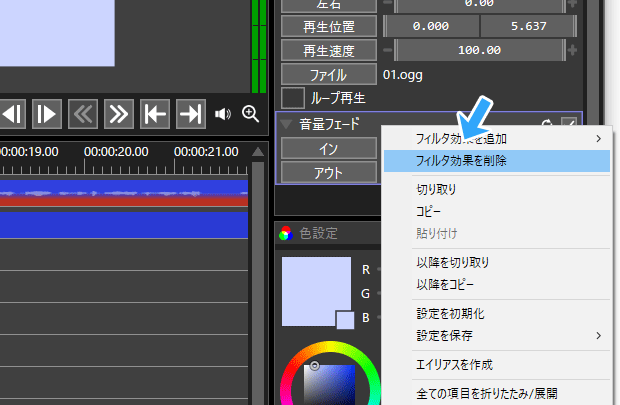Screen dimensions: 620x405
Task: Click the large main color swatch
Action: pyautogui.click(x=316, y=291)
